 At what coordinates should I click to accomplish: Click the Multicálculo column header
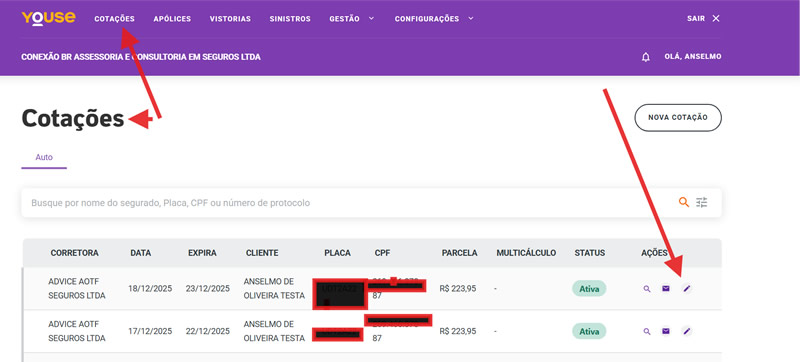coord(526,253)
